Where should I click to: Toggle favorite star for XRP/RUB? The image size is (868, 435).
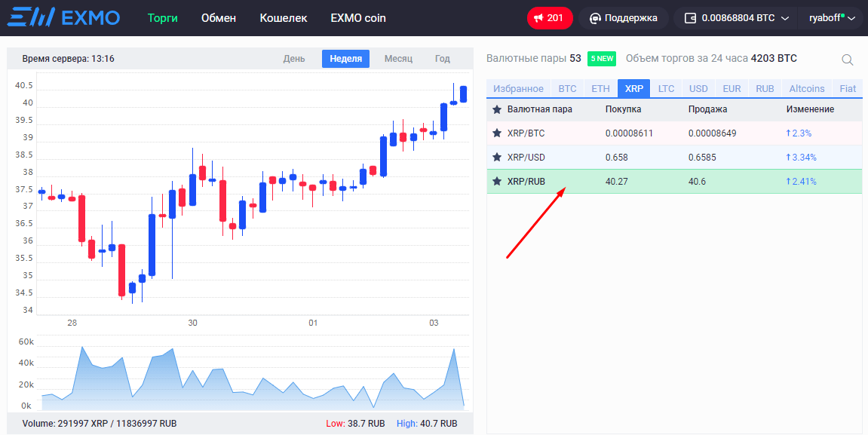[497, 182]
